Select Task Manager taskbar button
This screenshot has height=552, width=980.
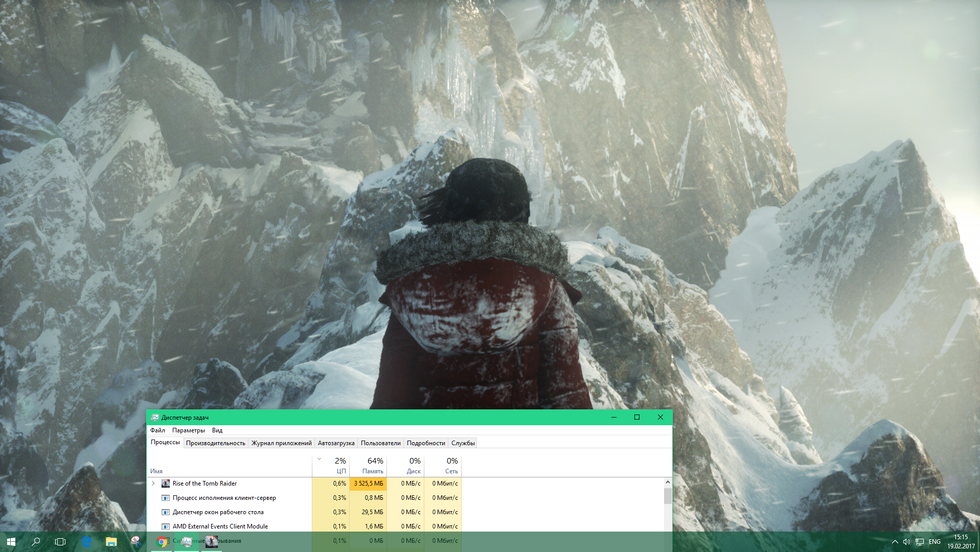point(187,542)
